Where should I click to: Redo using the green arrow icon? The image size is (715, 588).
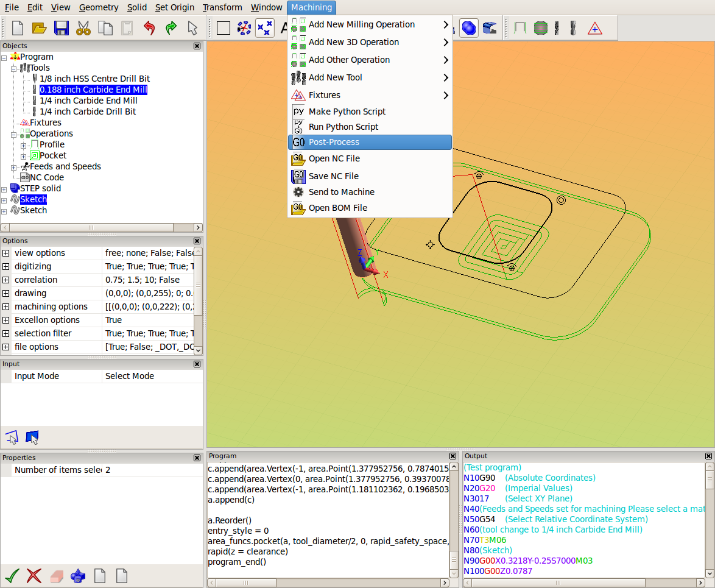[x=170, y=28]
